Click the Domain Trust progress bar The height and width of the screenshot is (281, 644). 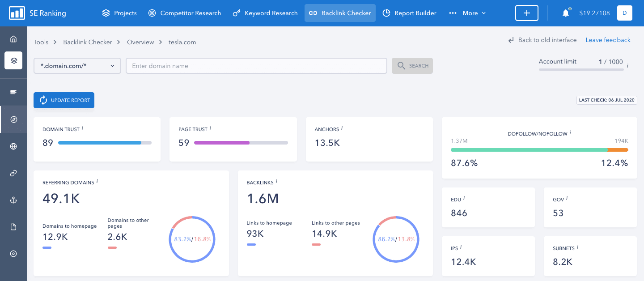pyautogui.click(x=105, y=143)
